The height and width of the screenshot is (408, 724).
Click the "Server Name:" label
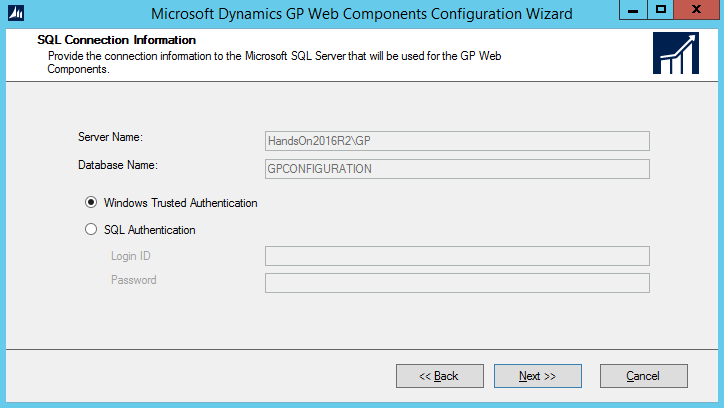pyautogui.click(x=111, y=136)
